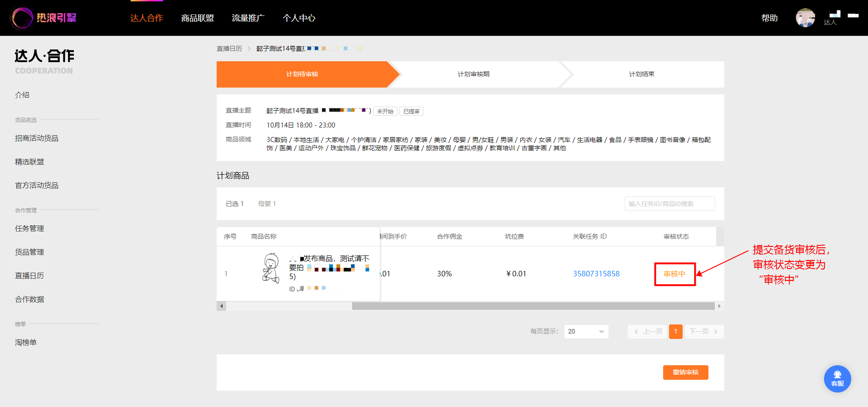
Task: Click the horizontal table scrollbar thumb
Action: [533, 306]
